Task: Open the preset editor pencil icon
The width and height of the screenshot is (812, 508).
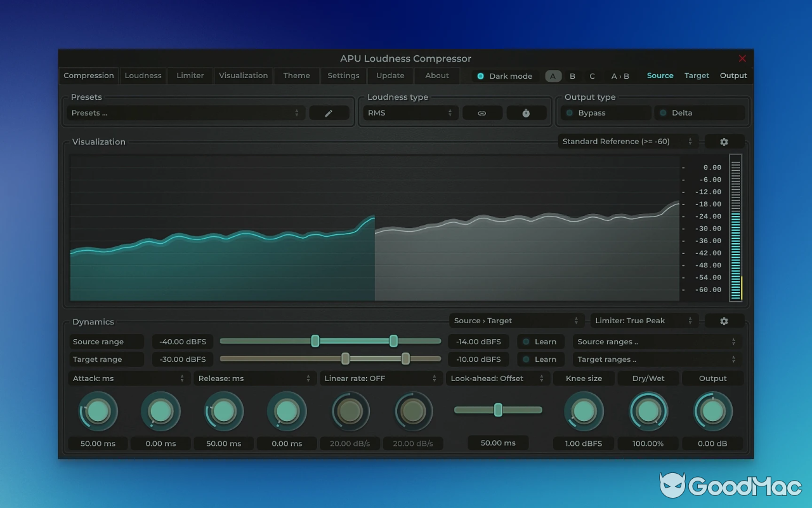Action: tap(329, 112)
